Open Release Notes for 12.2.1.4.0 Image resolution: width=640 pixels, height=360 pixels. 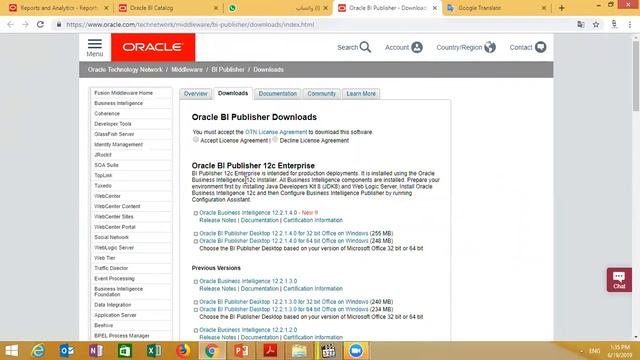pos(218,220)
